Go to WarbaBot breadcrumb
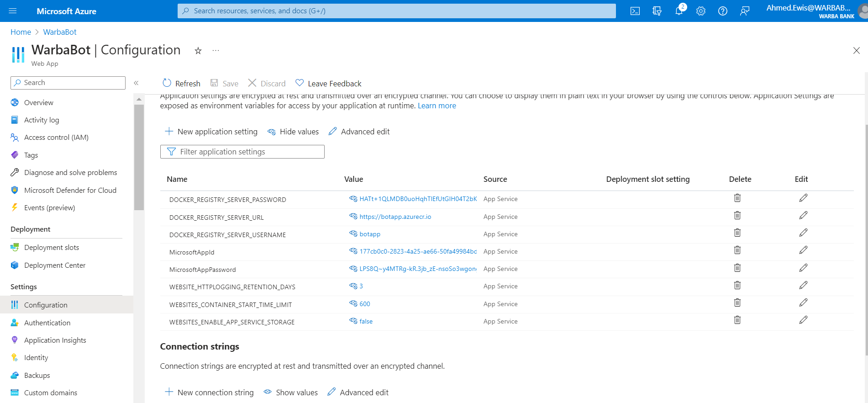868x403 pixels. coord(60,32)
